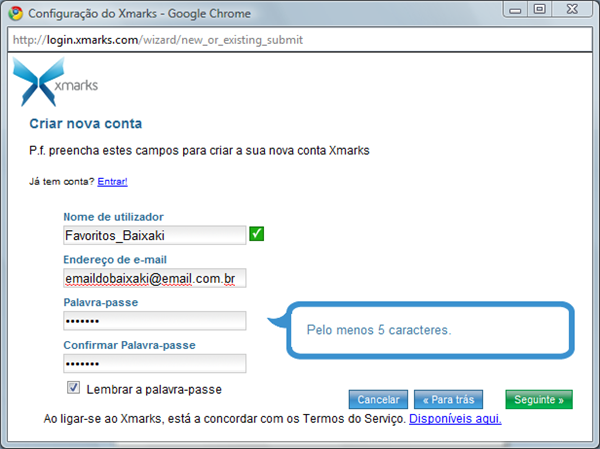Click the Confirmar Palavra-passe field
This screenshot has height=449, width=600.
(155, 364)
